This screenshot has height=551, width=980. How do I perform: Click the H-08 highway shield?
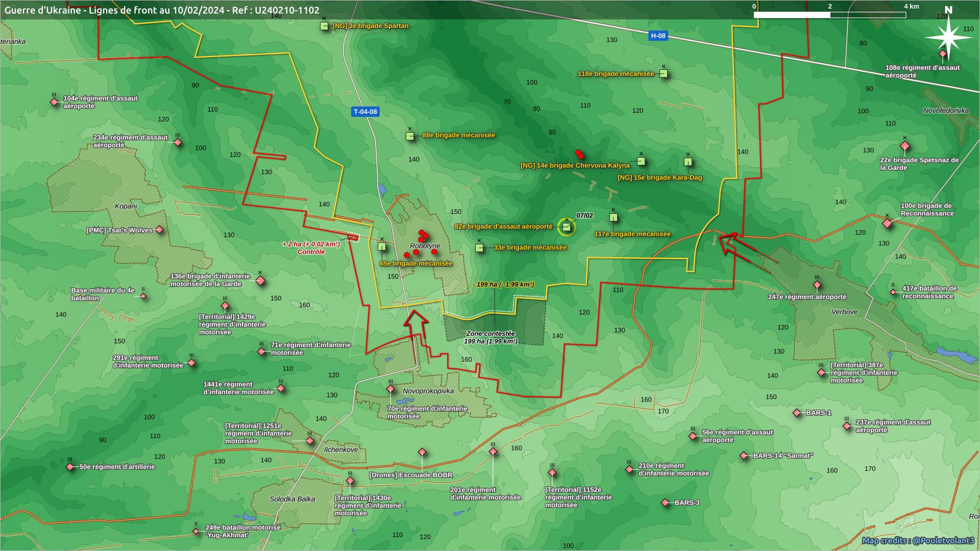pyautogui.click(x=658, y=36)
